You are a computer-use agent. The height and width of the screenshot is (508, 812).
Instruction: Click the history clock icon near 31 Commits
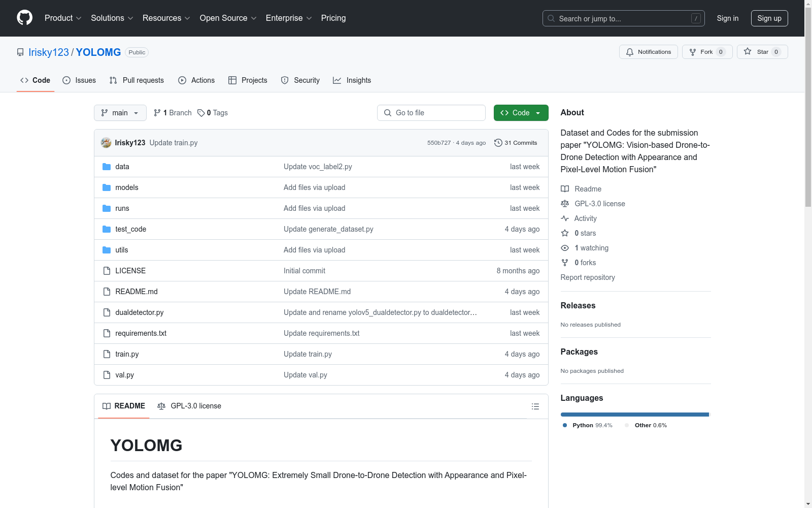[x=498, y=143]
